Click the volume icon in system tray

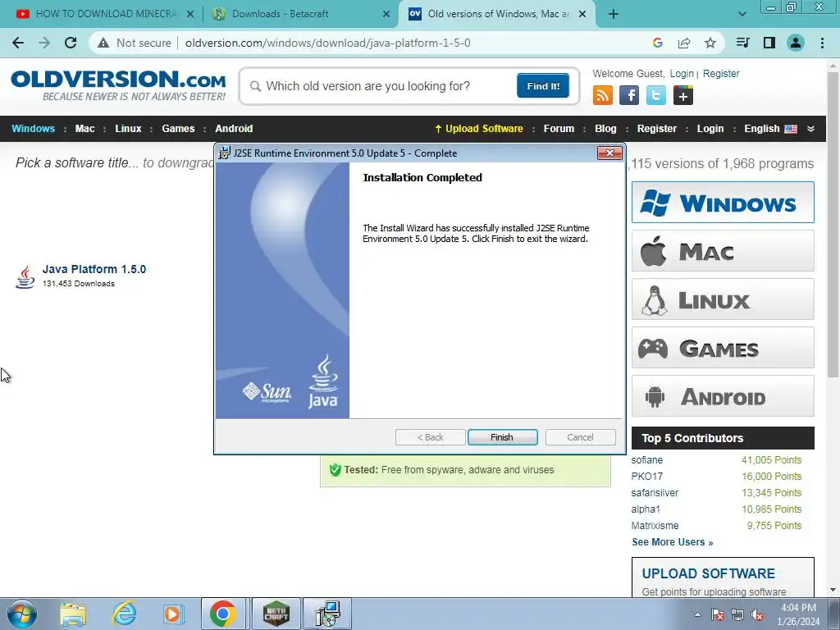click(757, 615)
